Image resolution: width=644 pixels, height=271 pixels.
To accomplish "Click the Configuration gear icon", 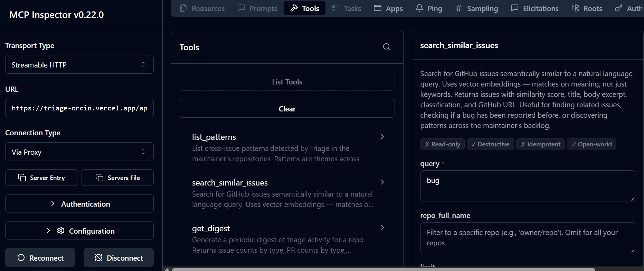I will coord(61,231).
